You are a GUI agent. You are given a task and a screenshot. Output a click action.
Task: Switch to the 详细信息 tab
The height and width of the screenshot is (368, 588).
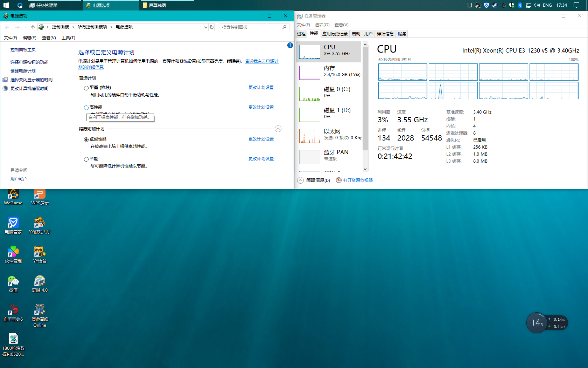385,34
